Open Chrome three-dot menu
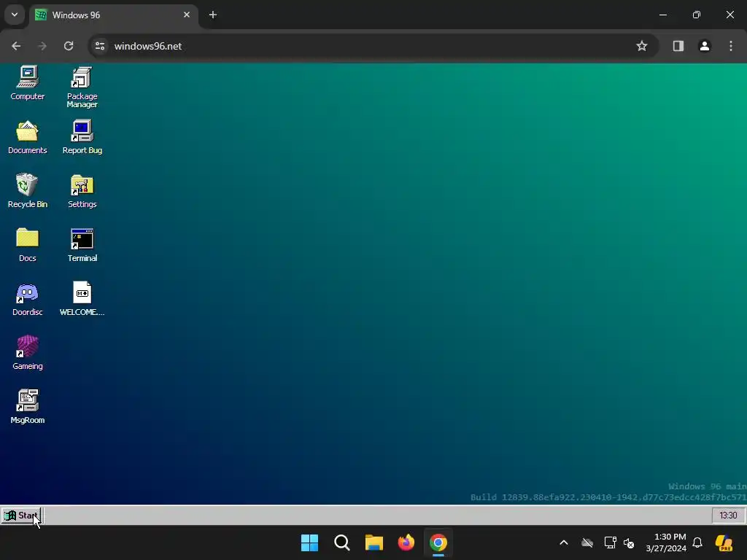The height and width of the screenshot is (560, 747). pos(730,46)
